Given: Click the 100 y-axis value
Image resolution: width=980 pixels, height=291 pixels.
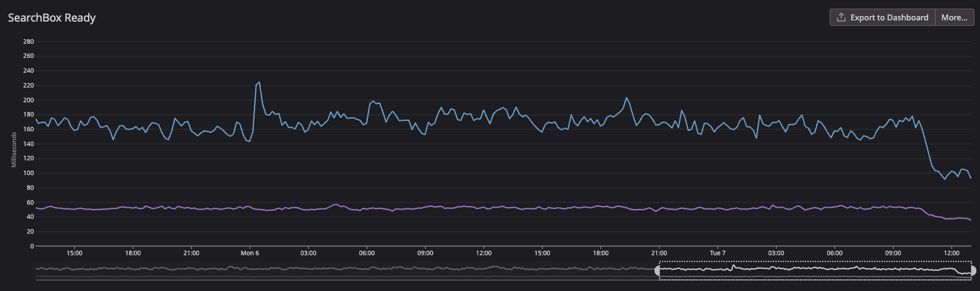Looking at the screenshot, I should coord(28,173).
